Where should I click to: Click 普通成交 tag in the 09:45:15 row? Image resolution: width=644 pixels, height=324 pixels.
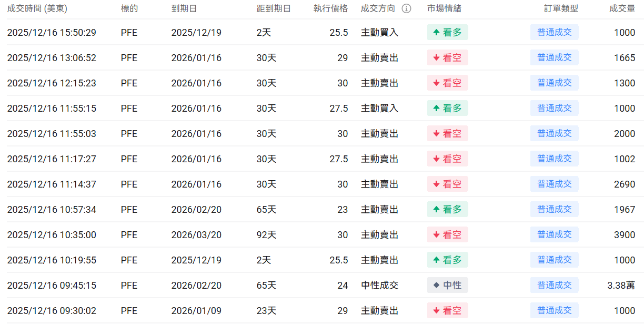tap(554, 285)
